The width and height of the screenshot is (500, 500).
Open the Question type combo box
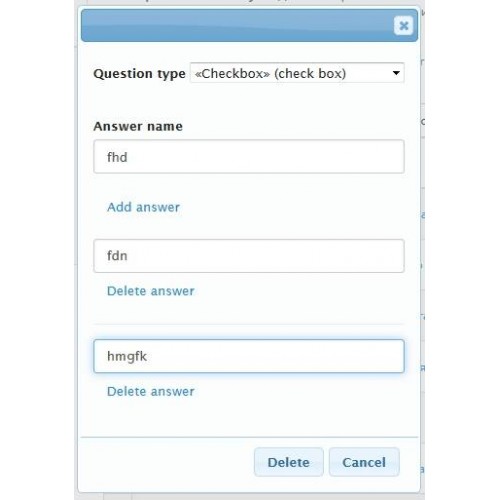297,73
